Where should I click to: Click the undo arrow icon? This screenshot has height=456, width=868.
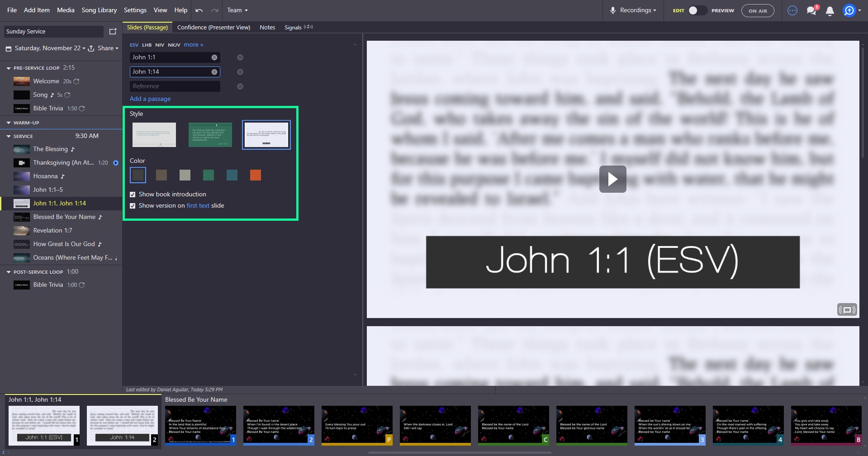point(199,10)
